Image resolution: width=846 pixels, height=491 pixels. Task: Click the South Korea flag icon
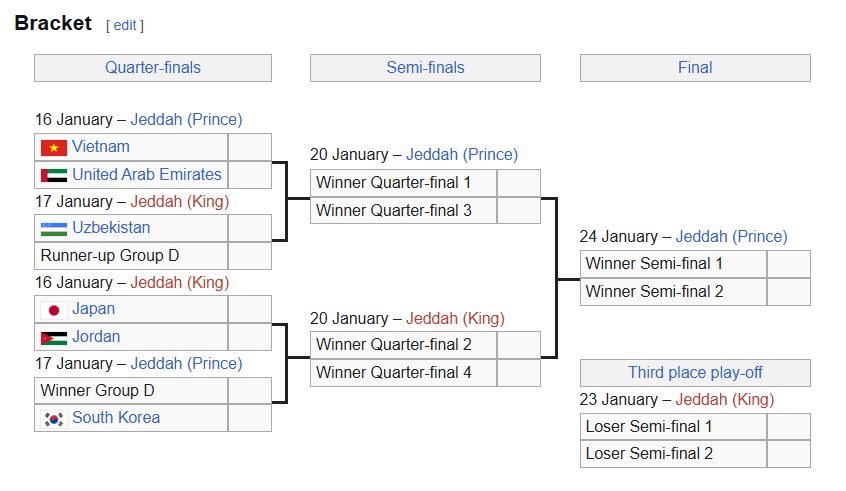(53, 418)
